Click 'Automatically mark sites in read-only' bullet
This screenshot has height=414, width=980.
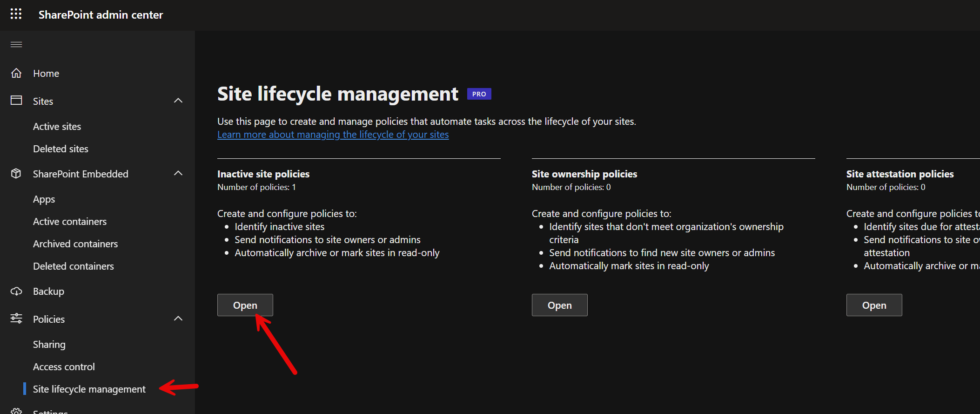coord(629,266)
